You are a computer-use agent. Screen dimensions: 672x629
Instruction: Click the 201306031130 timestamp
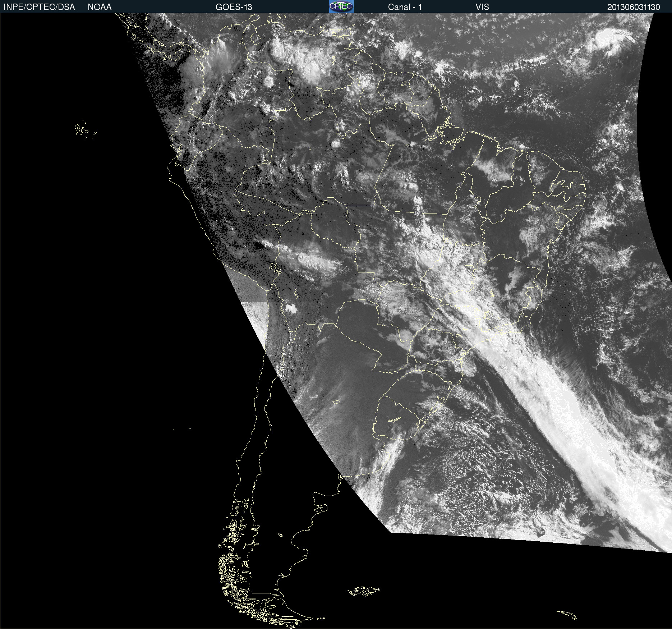[633, 7]
